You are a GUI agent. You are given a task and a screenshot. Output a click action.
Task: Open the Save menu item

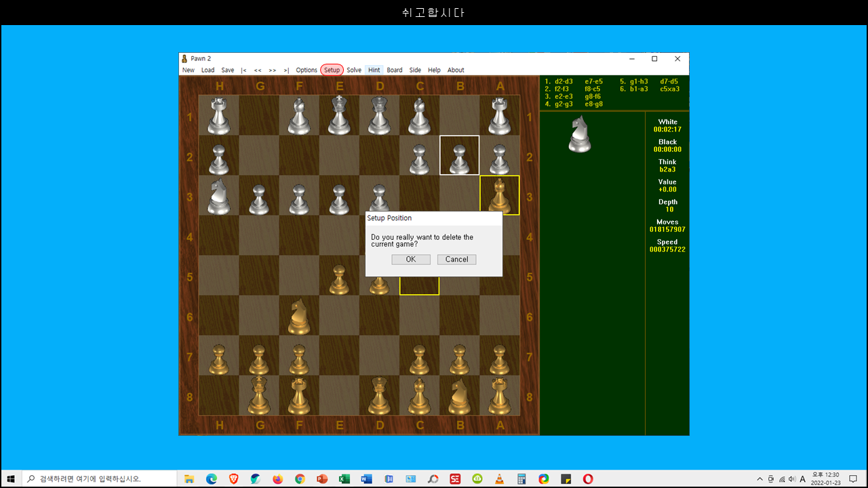(x=228, y=70)
